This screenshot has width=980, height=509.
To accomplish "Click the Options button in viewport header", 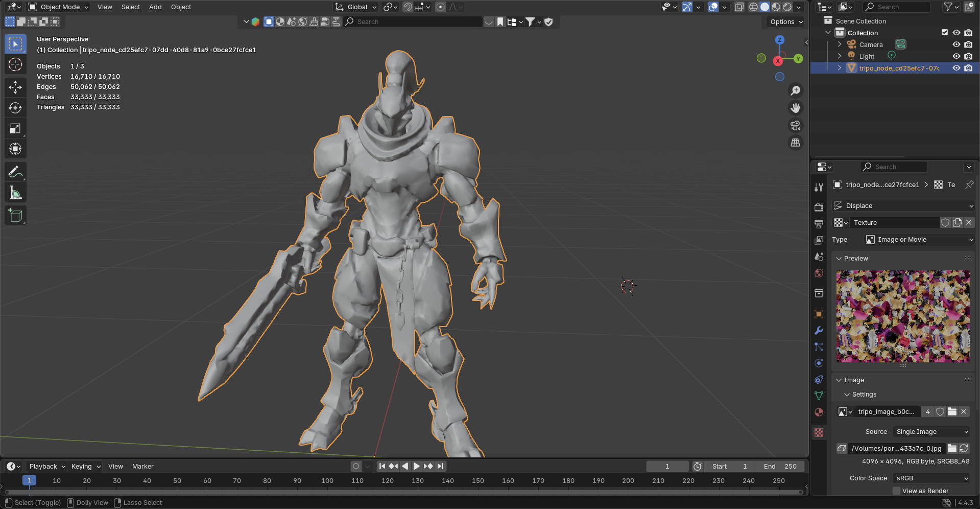I will (x=786, y=22).
